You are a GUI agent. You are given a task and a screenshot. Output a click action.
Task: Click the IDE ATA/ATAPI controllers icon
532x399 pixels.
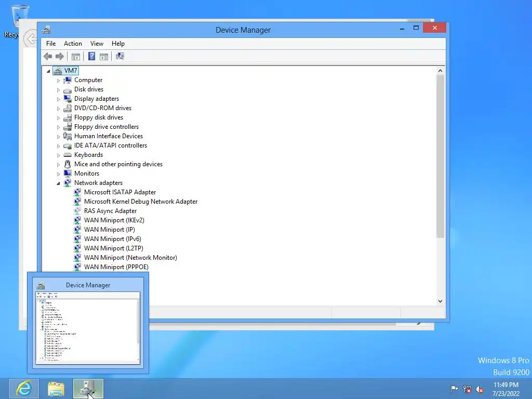(68, 145)
